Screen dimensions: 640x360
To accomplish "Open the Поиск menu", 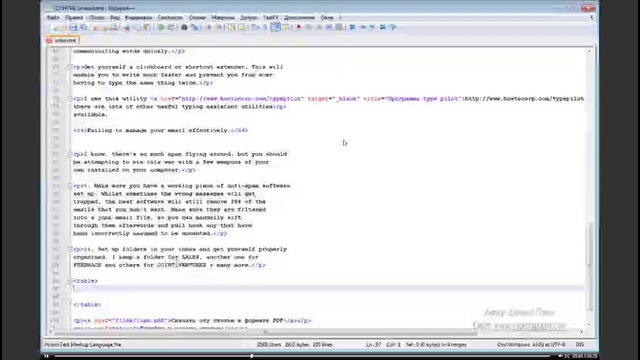I will [96, 18].
